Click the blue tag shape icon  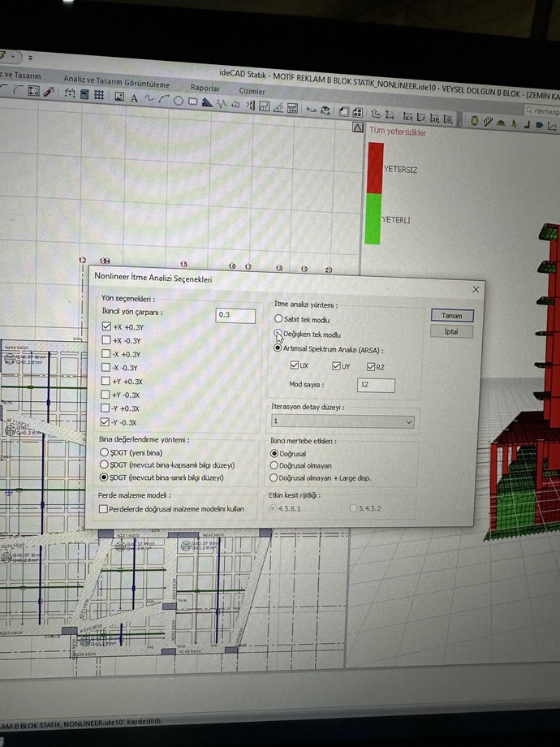click(540, 124)
